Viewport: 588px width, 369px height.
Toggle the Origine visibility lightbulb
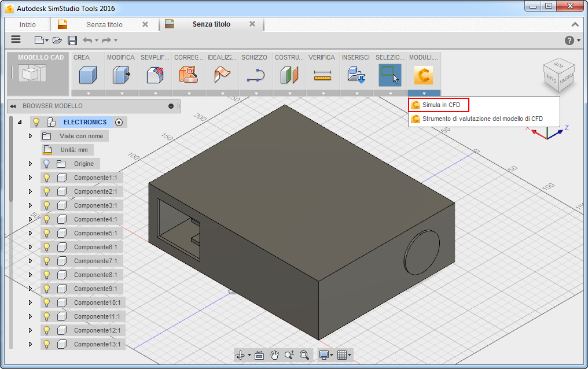click(x=46, y=164)
